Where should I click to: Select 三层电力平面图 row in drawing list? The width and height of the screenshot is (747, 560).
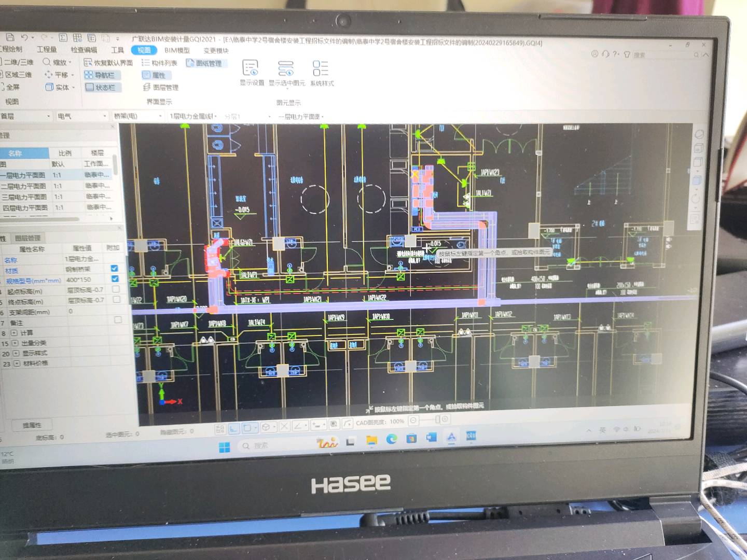click(56, 197)
